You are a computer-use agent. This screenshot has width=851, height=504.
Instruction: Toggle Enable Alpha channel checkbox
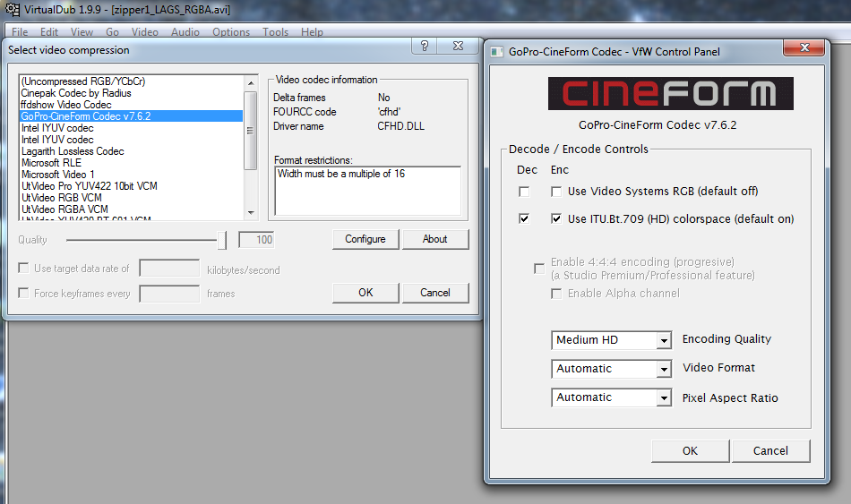click(x=556, y=294)
